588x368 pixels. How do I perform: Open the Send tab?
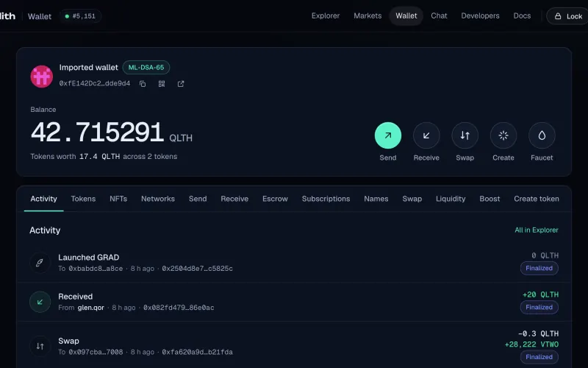point(198,199)
